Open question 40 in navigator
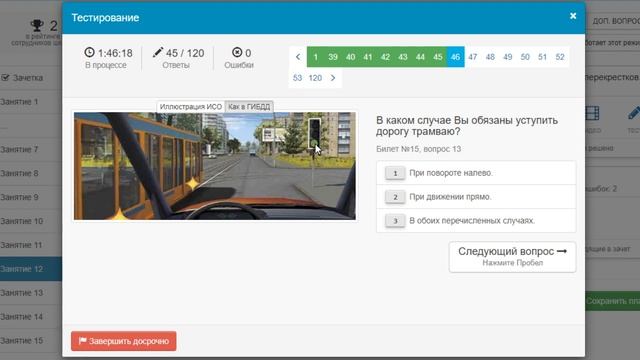This screenshot has height=360, width=640. 351,57
